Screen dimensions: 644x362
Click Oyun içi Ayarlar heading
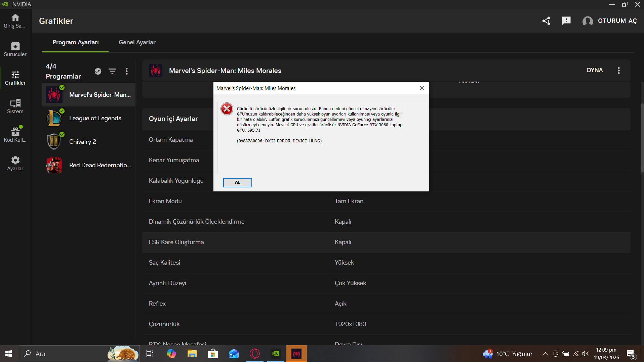173,119
